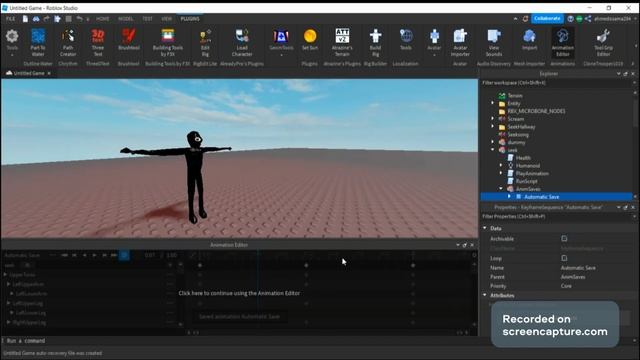Open the GeomTools plugin
This screenshot has height=360, width=640.
pos(281,41)
